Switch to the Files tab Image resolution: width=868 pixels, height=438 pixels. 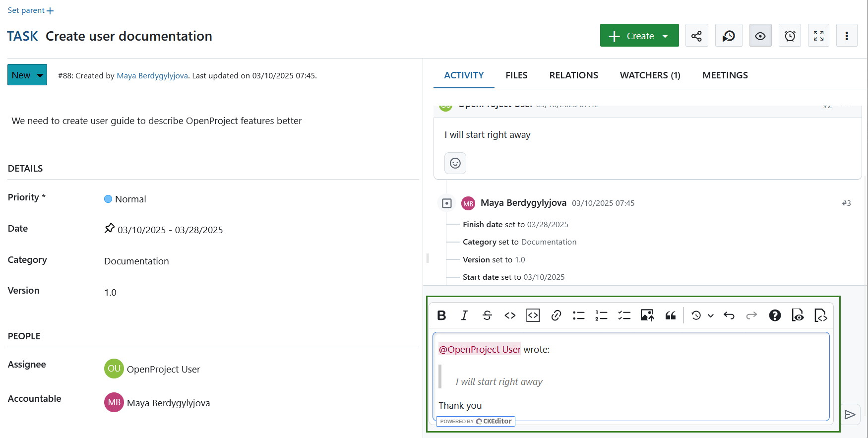(x=516, y=75)
